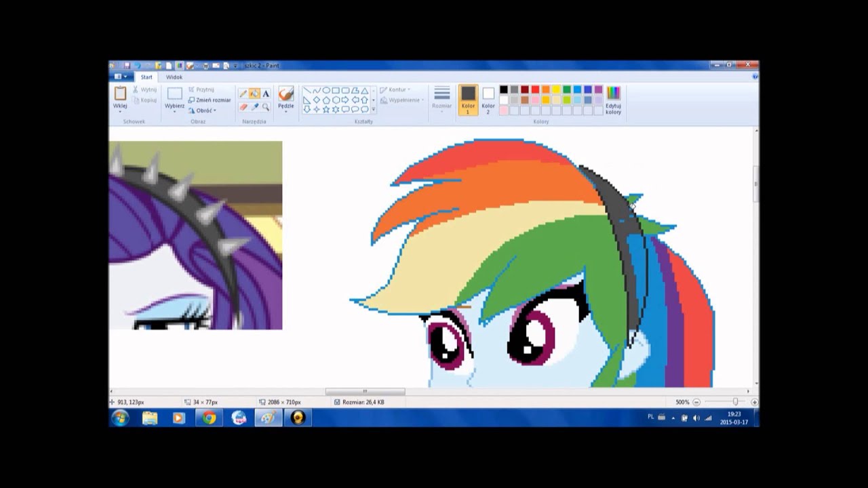Viewport: 868px width, 488px height.
Task: Click Undo icon in quick access toolbar
Action: tap(138, 66)
